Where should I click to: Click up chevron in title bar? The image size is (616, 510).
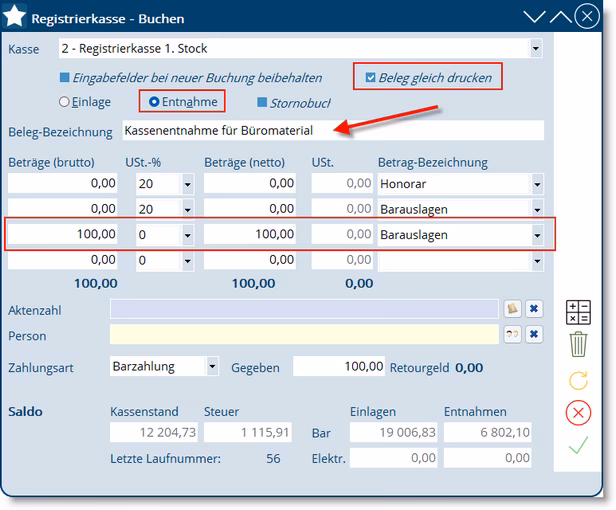(561, 17)
